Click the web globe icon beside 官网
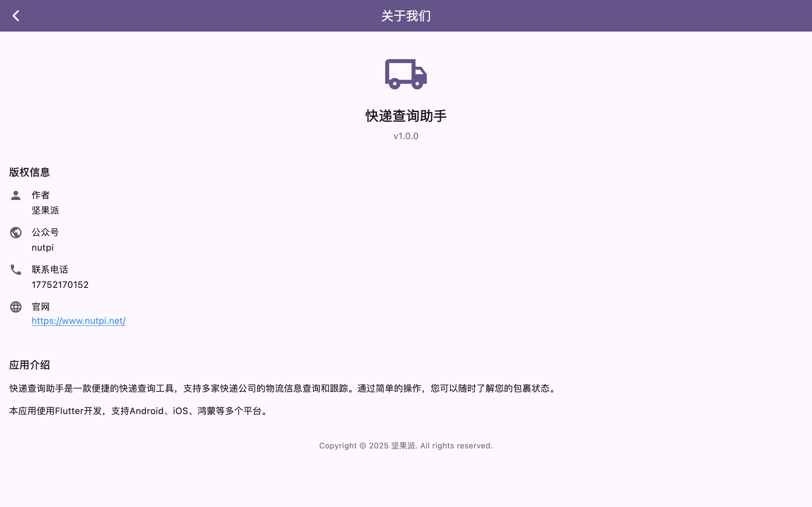 pos(16,307)
